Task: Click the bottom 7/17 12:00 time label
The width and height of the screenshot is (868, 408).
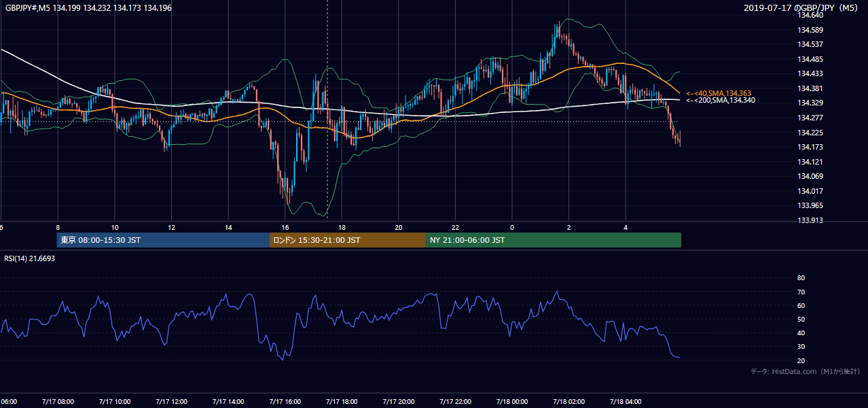Action: tap(172, 401)
